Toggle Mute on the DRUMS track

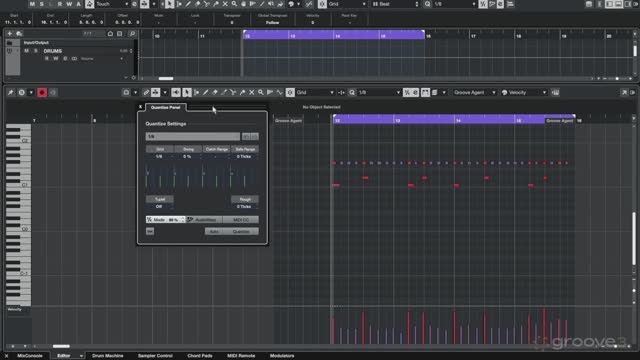pos(27,51)
